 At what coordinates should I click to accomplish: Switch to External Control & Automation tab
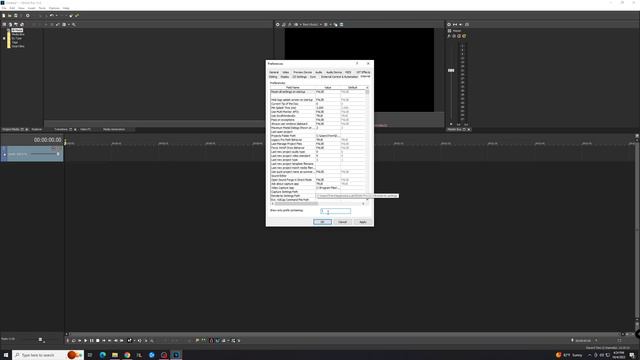tap(339, 77)
